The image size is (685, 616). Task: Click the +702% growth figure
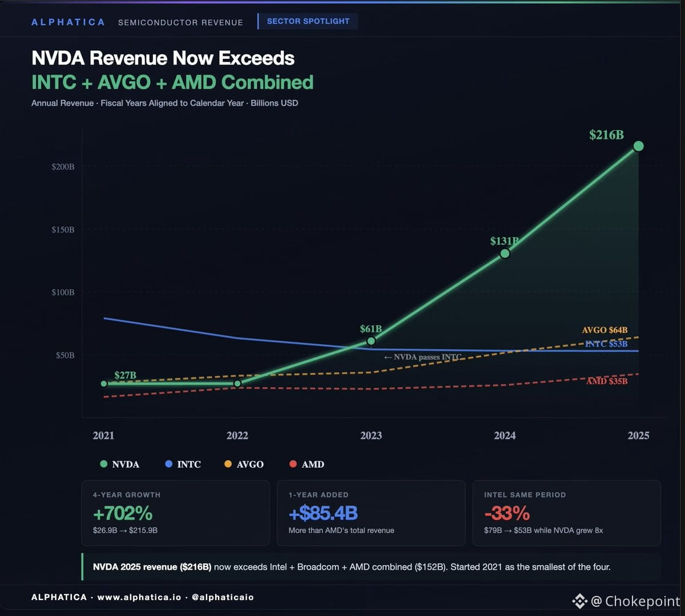(123, 513)
